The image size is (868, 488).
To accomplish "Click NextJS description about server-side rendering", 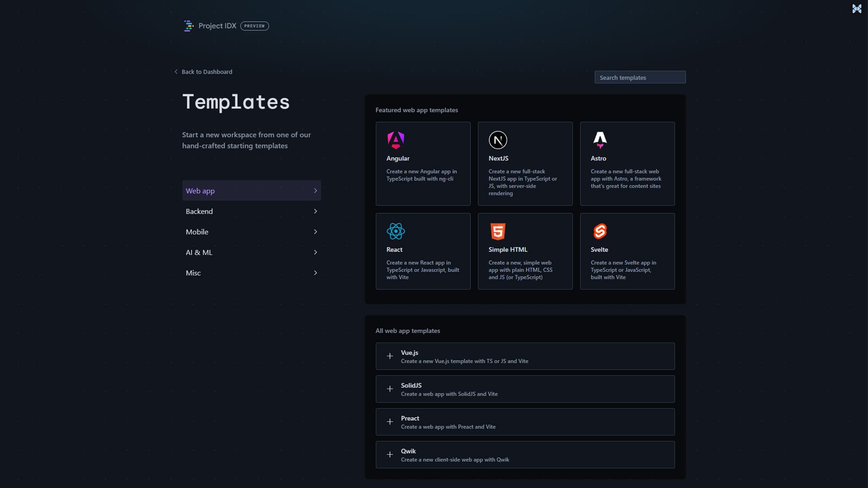I will pos(523,182).
